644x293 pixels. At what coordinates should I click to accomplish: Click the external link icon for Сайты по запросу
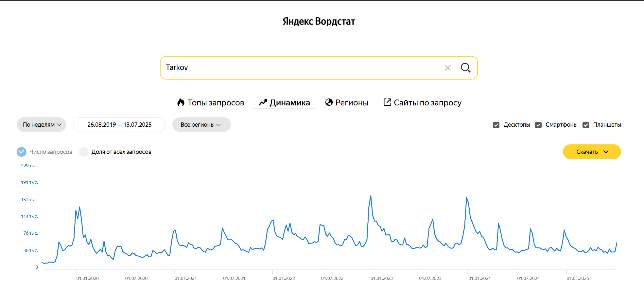(387, 102)
